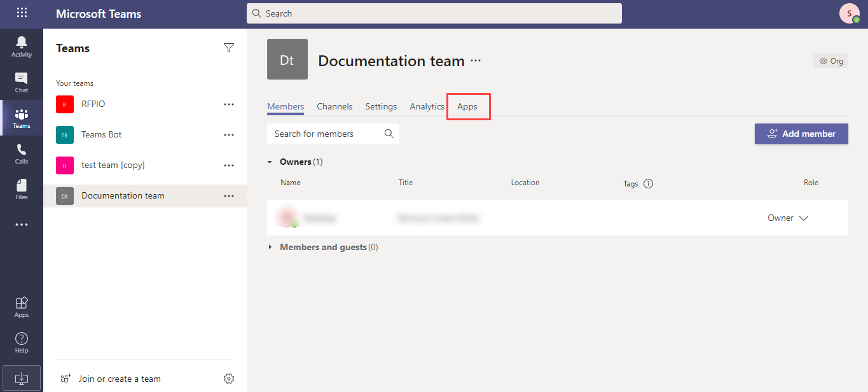Select the test team [copy] team
868x392 pixels.
click(145, 165)
